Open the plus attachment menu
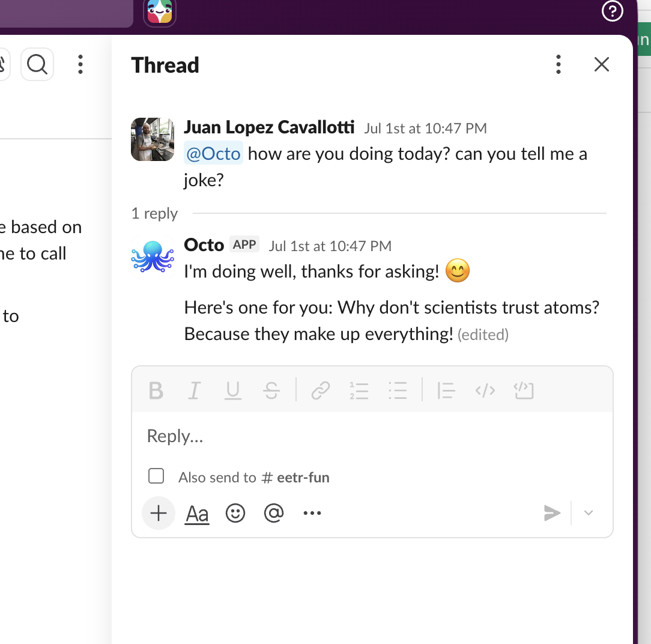This screenshot has width=651, height=644. tap(159, 513)
